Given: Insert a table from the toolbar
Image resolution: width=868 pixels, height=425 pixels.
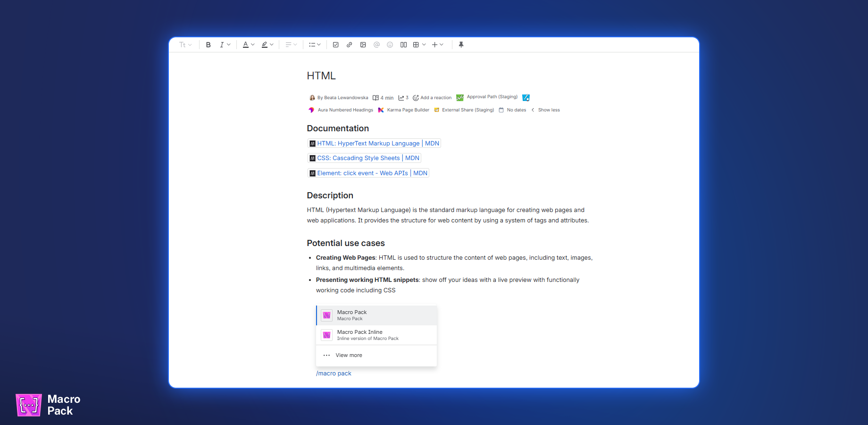Looking at the screenshot, I should coord(416,45).
